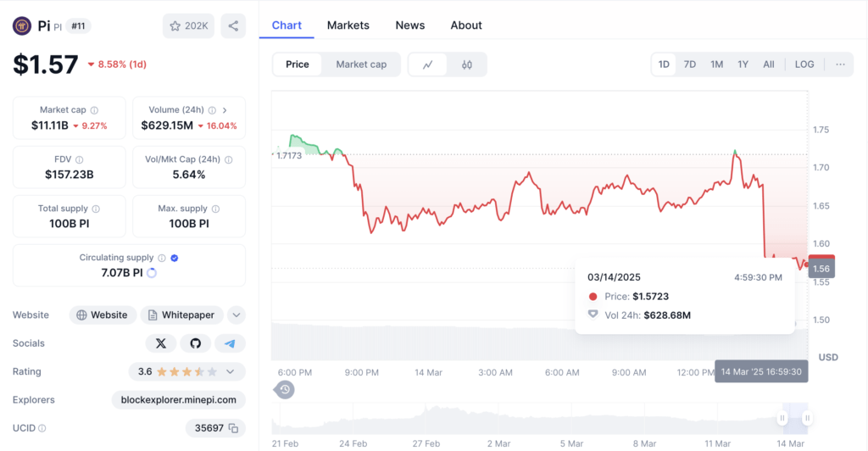Screen dimensions: 868x451
Task: Switch to candlestick chart view
Action: 467,64
